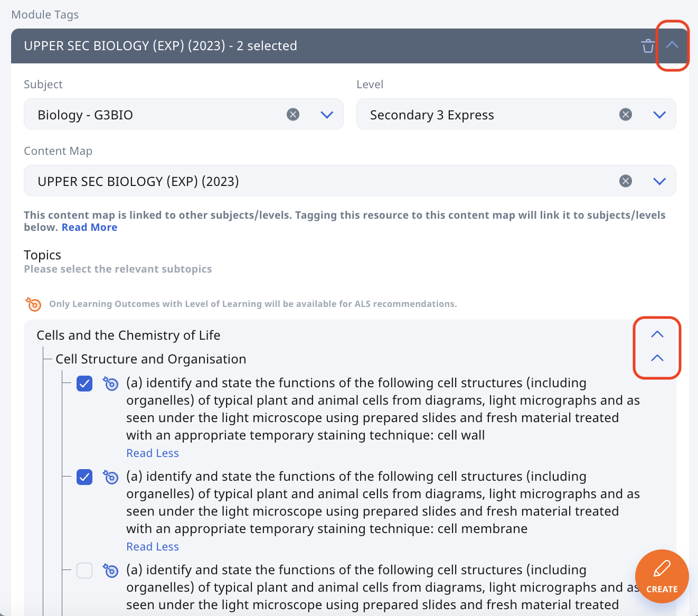
Task: Check the third learning outcome checkbox
Action: tap(84, 571)
